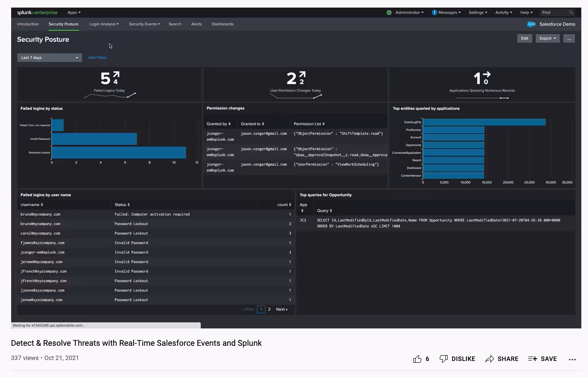
Task: Click the Splunk enterprise logo
Action: (x=37, y=12)
